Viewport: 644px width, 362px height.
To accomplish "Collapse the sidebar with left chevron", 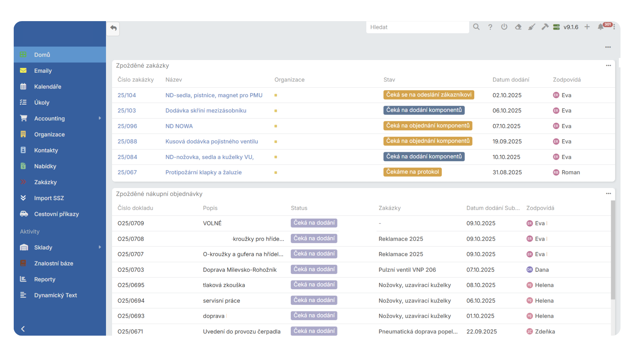I will [23, 329].
